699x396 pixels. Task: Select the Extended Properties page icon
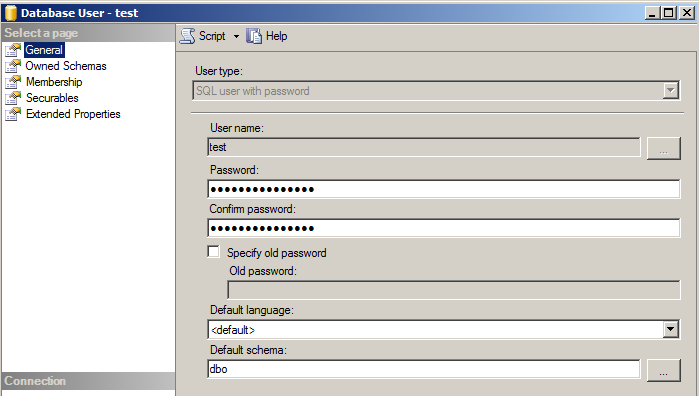point(13,114)
